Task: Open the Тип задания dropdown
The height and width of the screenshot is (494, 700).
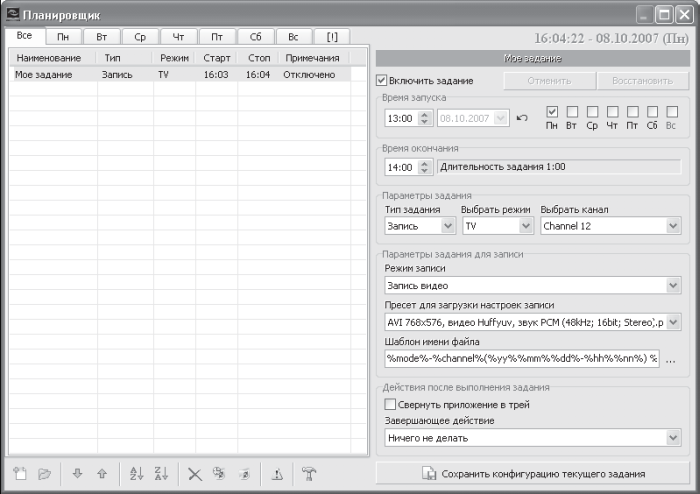Action: pyautogui.click(x=420, y=226)
